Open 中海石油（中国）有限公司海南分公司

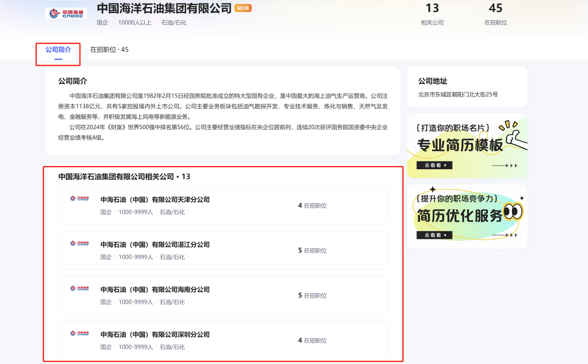click(155, 290)
